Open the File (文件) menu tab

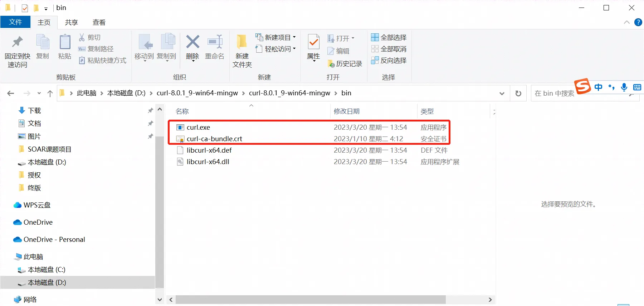click(15, 22)
